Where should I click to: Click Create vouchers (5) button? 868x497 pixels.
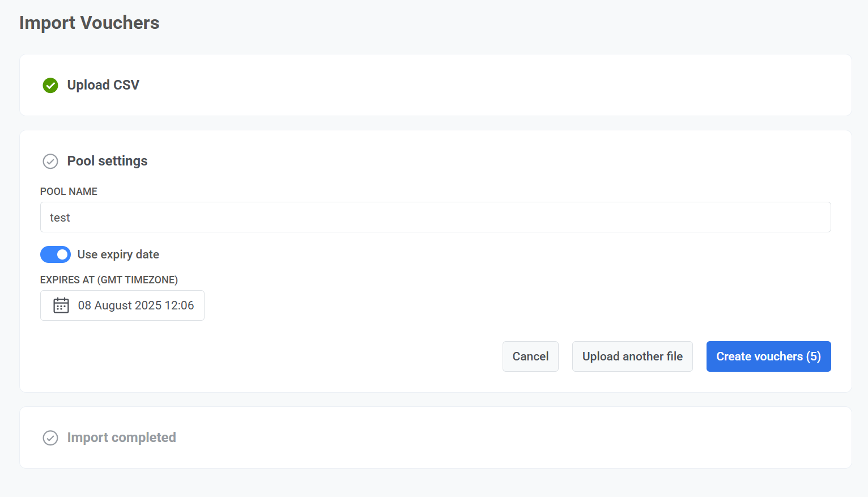(x=768, y=356)
